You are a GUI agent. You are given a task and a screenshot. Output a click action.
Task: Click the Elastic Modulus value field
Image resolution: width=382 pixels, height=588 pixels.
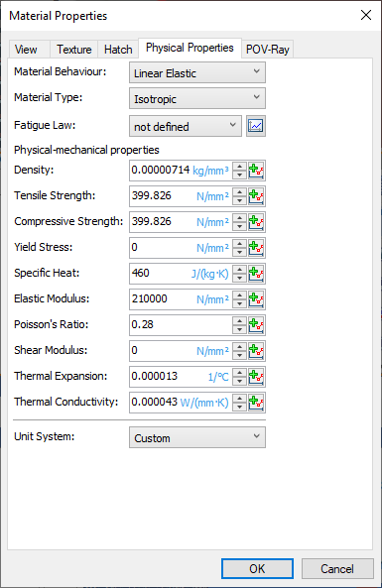(x=181, y=299)
